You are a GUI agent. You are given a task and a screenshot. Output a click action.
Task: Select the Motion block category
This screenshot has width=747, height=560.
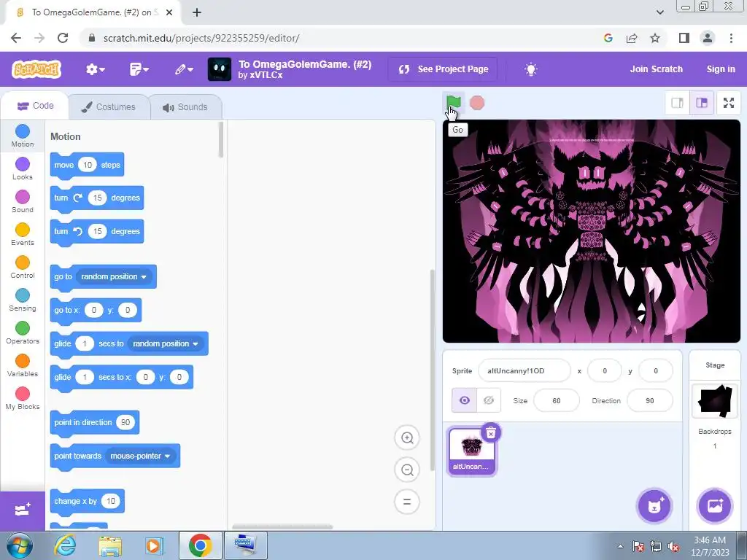click(x=23, y=136)
